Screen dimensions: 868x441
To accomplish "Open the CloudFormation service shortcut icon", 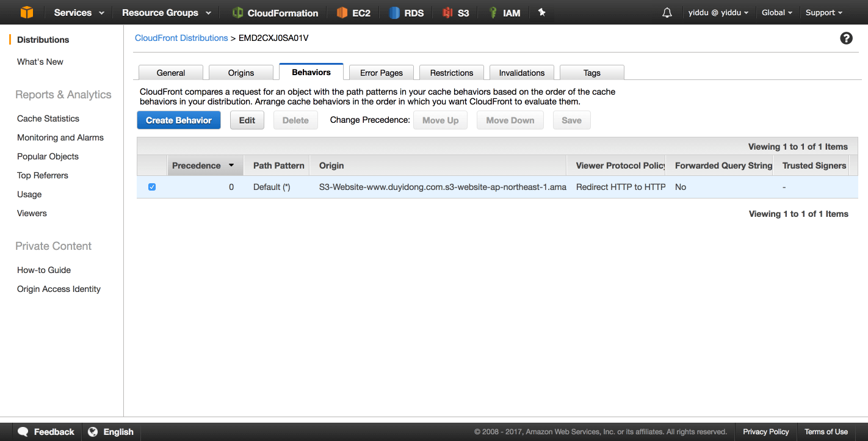I will [237, 13].
